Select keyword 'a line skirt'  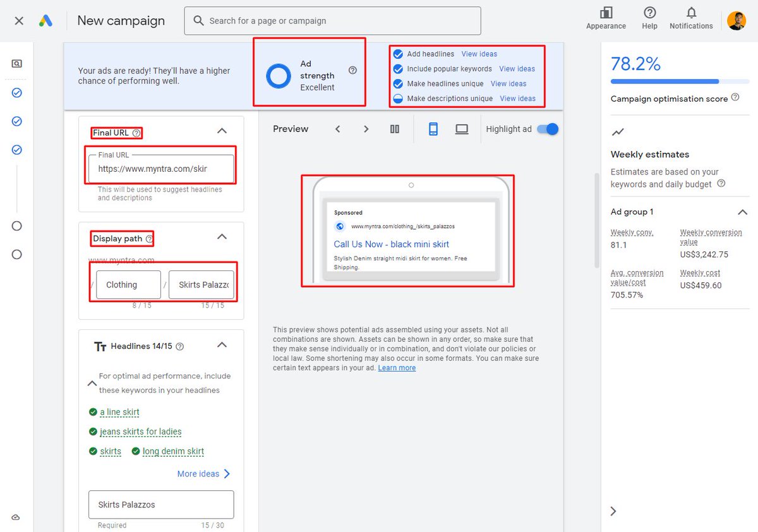point(119,412)
